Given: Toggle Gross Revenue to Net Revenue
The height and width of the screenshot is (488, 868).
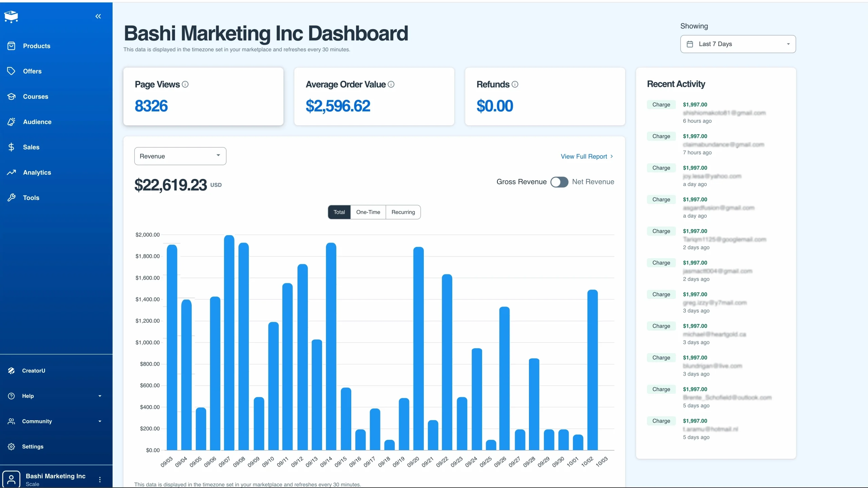Looking at the screenshot, I should point(559,182).
